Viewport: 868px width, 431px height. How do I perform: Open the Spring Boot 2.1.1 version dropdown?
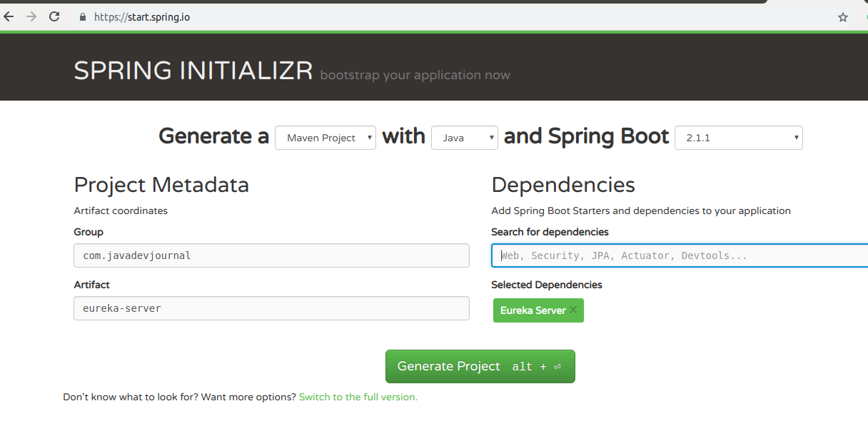738,138
